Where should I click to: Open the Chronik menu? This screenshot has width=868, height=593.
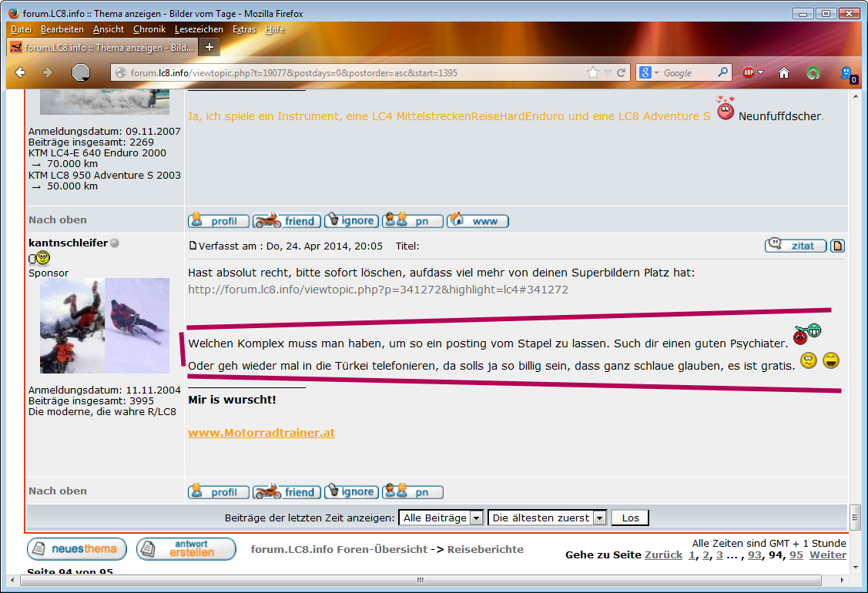click(149, 29)
